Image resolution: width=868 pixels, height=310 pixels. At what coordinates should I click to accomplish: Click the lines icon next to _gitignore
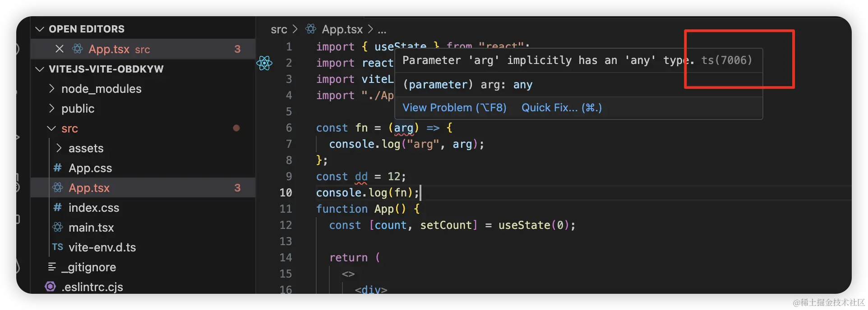point(52,267)
